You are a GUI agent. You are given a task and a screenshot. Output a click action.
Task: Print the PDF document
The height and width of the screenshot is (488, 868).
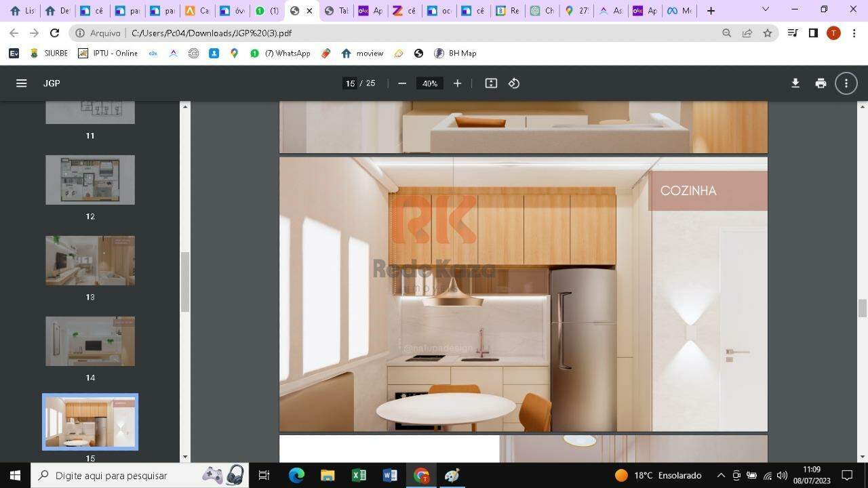click(821, 83)
